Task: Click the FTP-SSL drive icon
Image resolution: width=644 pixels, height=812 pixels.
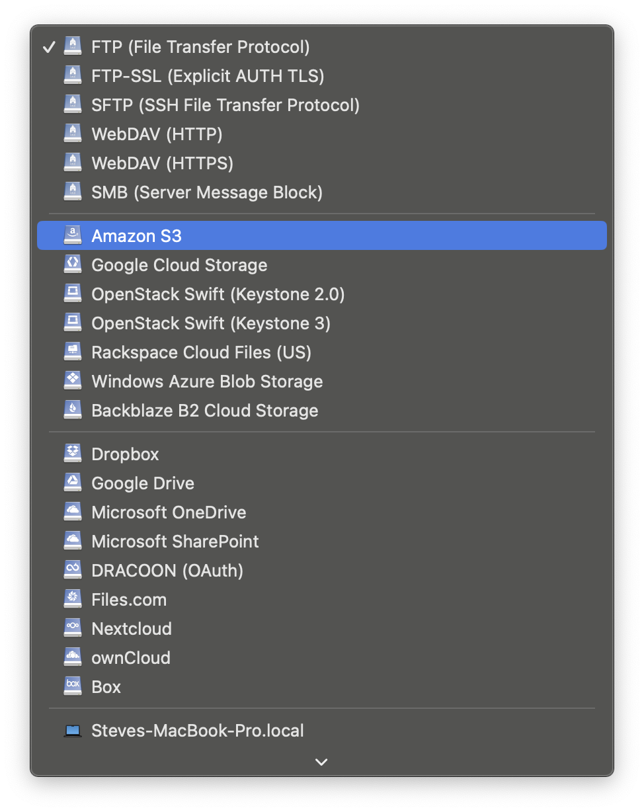Action: 73,75
